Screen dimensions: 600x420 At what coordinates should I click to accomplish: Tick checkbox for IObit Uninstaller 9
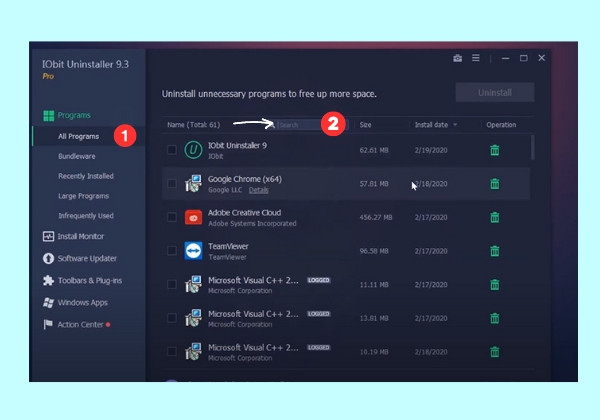172,150
